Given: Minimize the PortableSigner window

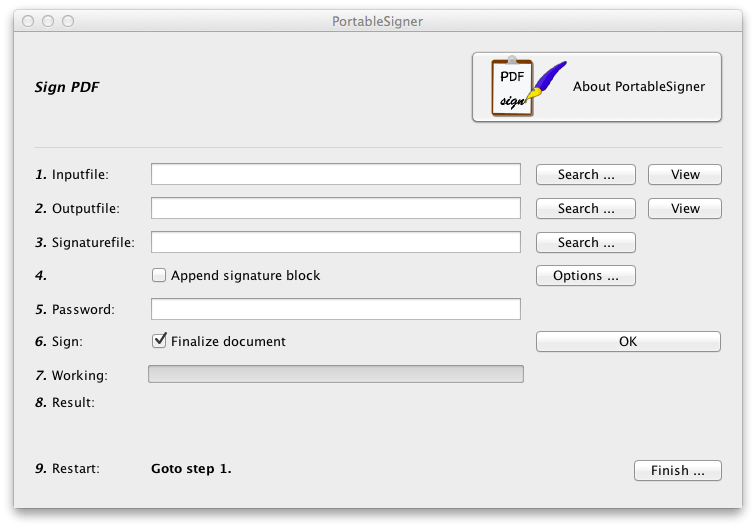Looking at the screenshot, I should 48,21.
